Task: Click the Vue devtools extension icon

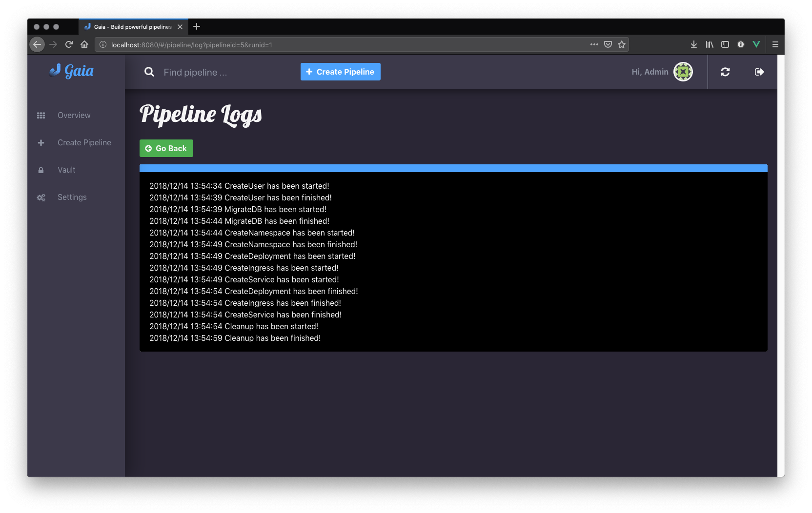Action: [x=756, y=44]
